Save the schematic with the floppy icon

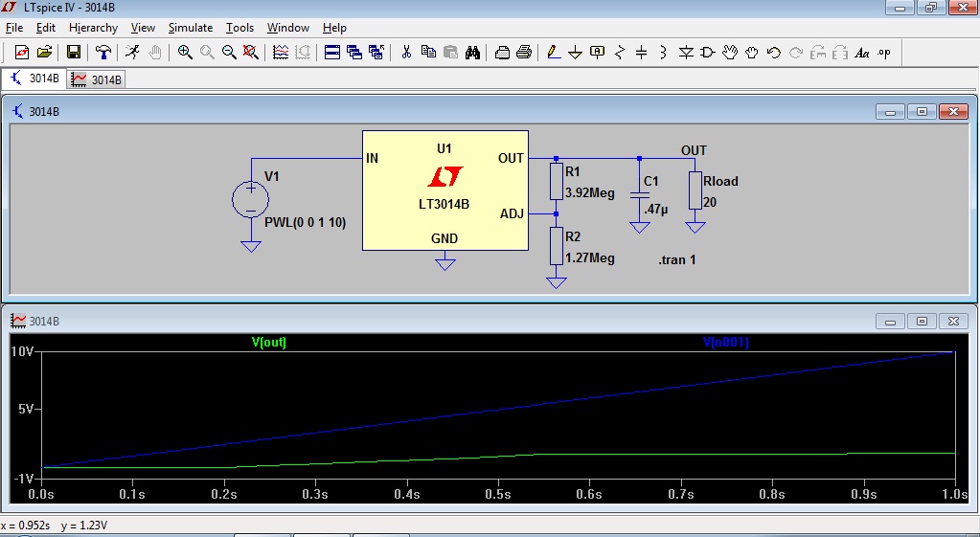[x=74, y=53]
